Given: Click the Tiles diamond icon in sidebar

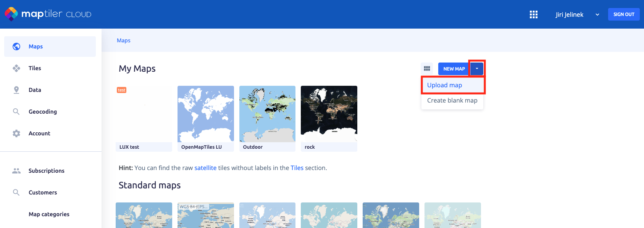Looking at the screenshot, I should [16, 68].
